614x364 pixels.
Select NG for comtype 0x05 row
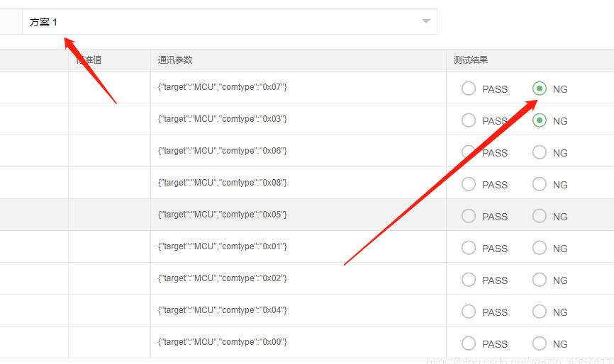[540, 216]
